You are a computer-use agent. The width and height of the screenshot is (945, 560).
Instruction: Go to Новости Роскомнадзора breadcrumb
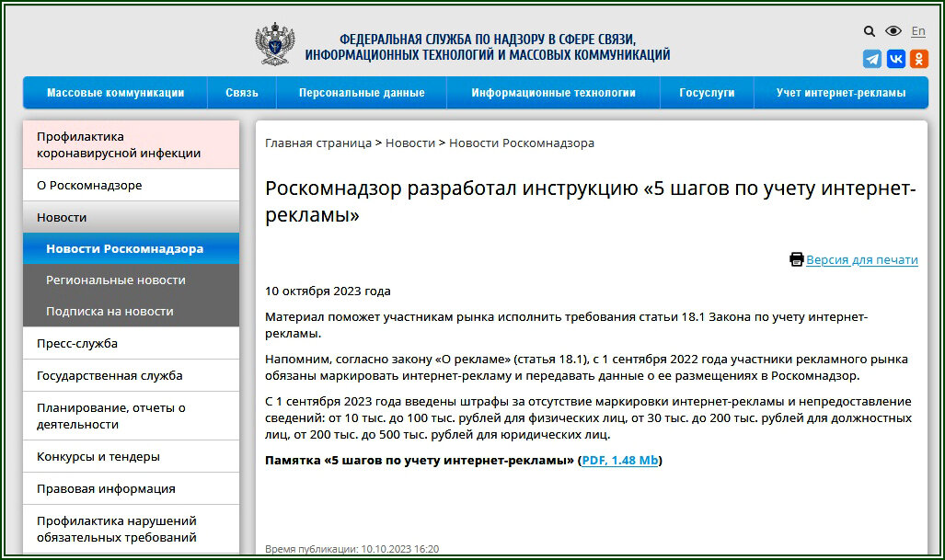tap(522, 143)
